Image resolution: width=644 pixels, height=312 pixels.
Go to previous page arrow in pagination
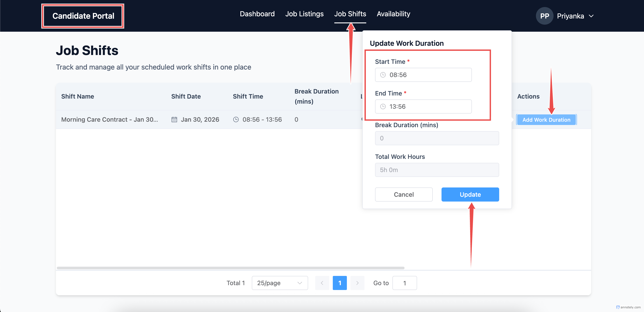(x=322, y=283)
